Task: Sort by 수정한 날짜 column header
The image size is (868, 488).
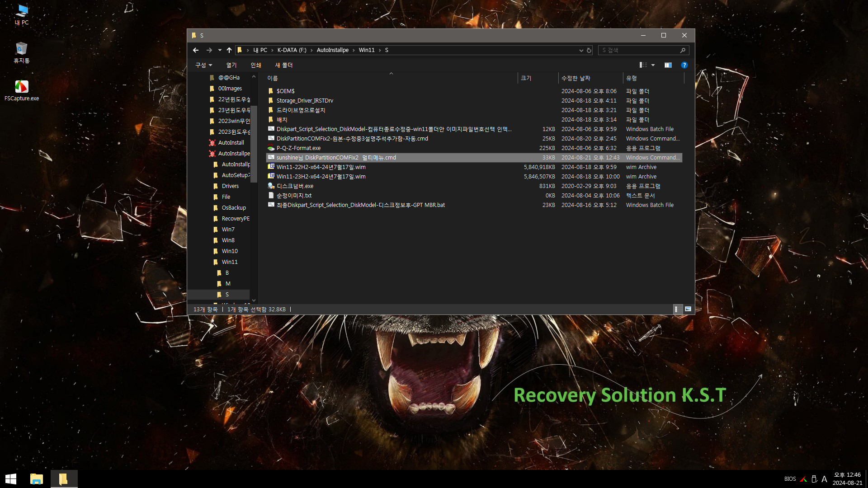Action: 590,78
